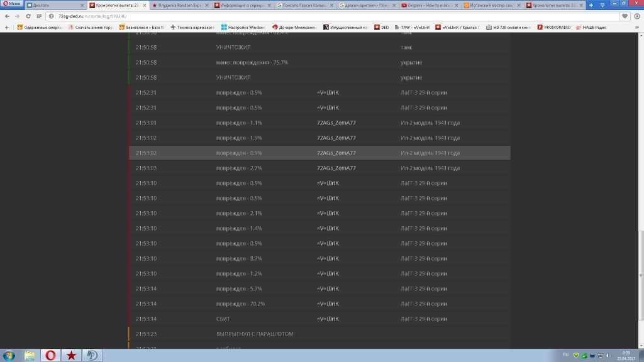644x362 pixels.
Task: Open Имущественный bookmark
Action: (x=345, y=27)
